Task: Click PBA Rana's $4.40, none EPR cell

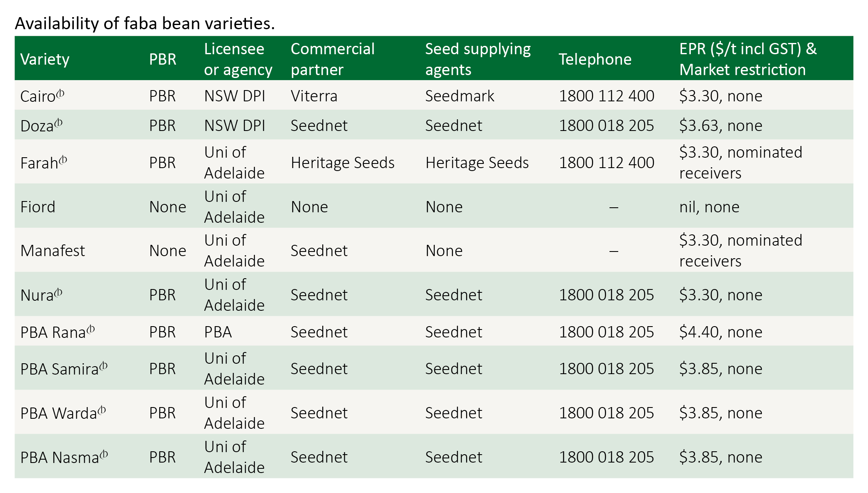Action: (721, 332)
